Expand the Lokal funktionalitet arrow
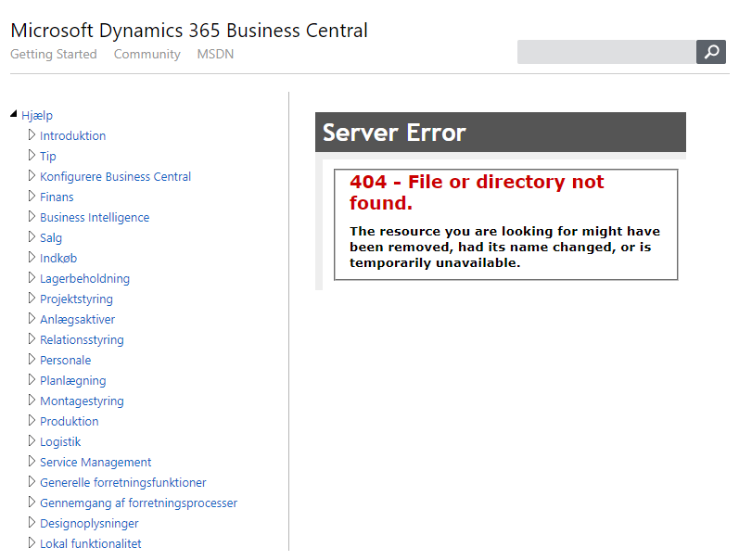 click(x=32, y=542)
